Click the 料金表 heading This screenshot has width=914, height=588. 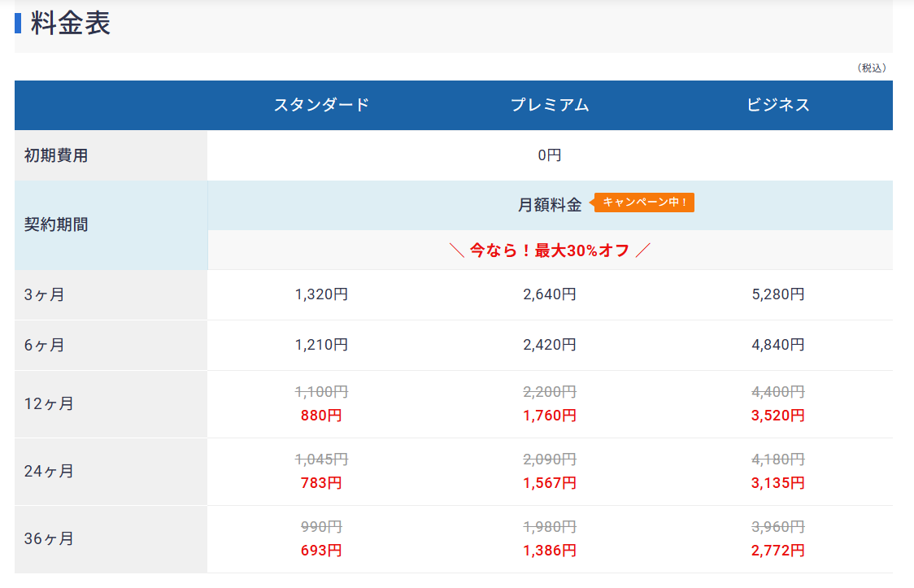[x=71, y=24]
